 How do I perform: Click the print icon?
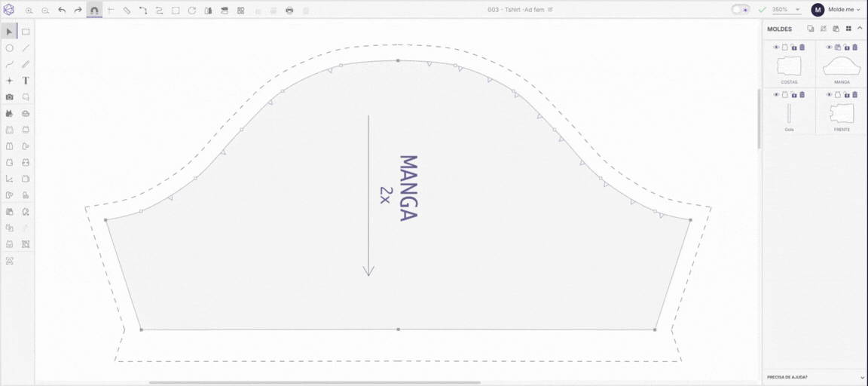(x=289, y=11)
